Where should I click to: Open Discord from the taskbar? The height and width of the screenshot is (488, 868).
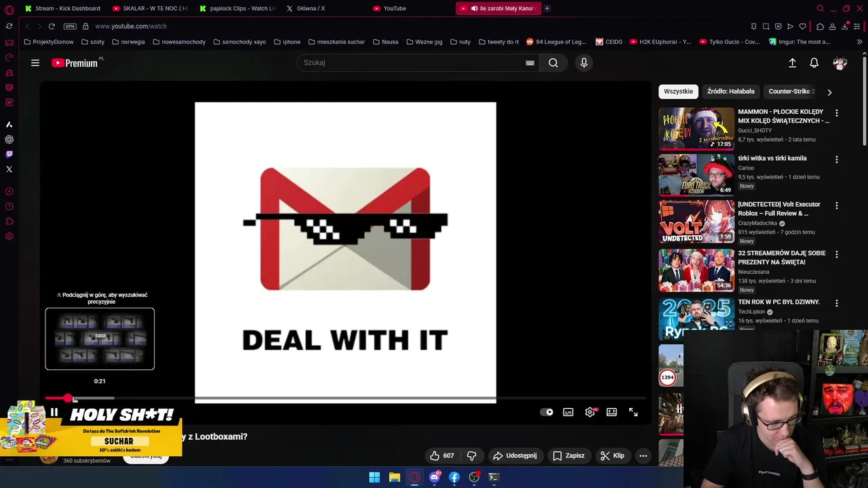(x=435, y=477)
